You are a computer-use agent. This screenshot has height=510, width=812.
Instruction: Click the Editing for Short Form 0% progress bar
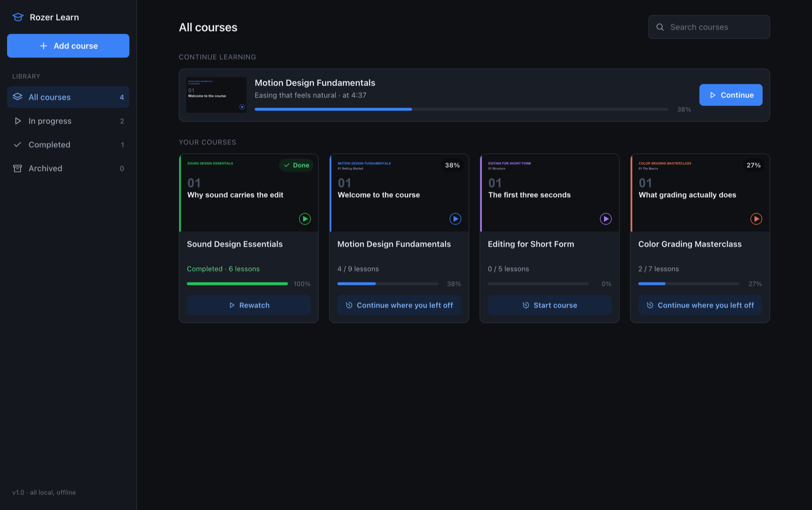(x=538, y=284)
